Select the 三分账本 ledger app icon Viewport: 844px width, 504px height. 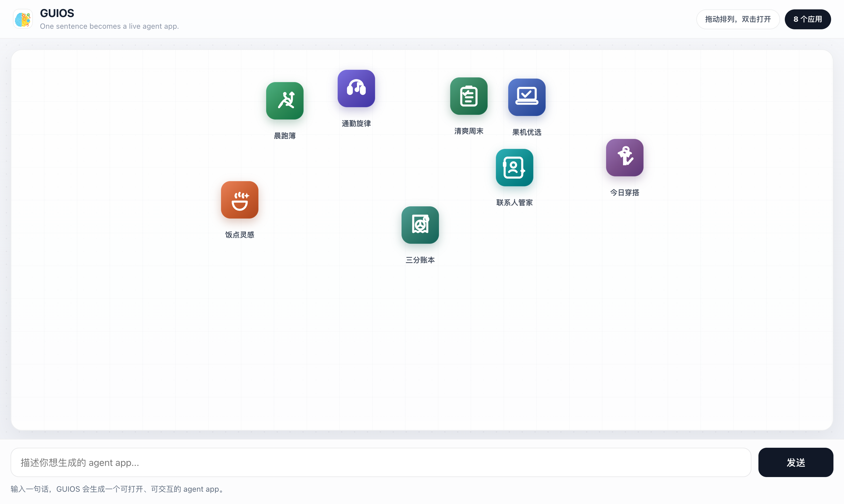(420, 225)
